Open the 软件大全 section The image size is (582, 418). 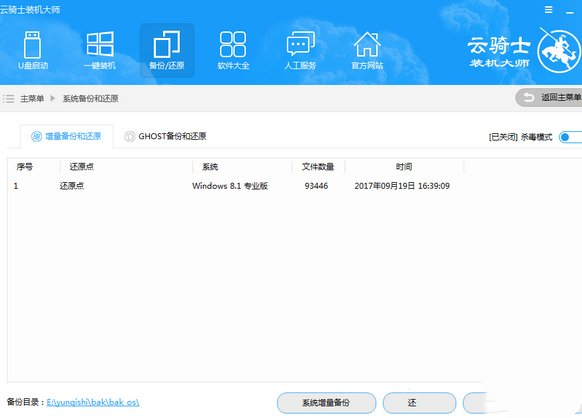tap(233, 50)
